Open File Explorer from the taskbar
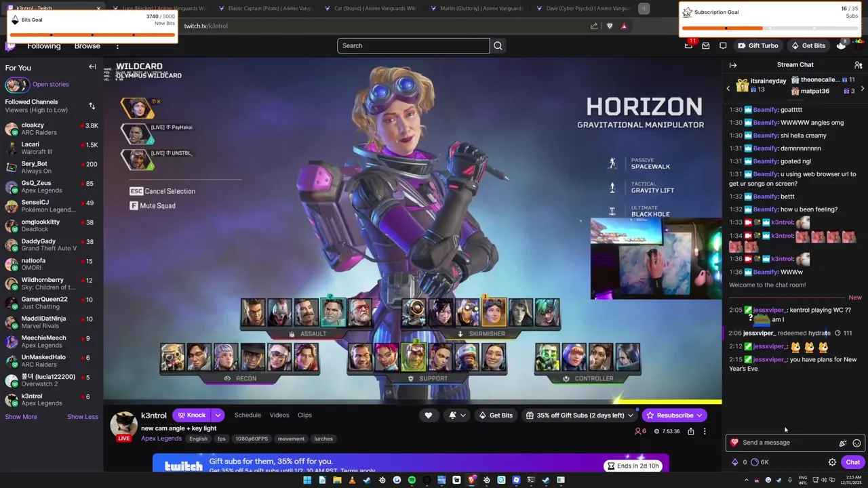 pos(337,480)
